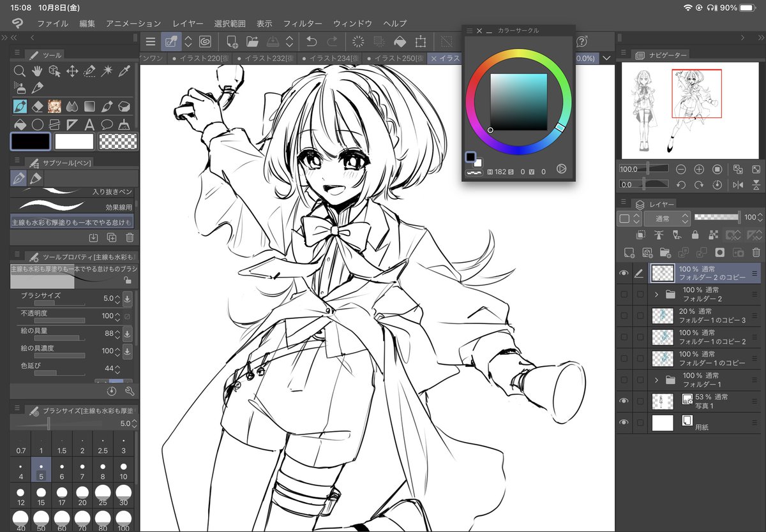Select the black main color swatch
Viewport: 766px width, 532px height.
(x=31, y=141)
